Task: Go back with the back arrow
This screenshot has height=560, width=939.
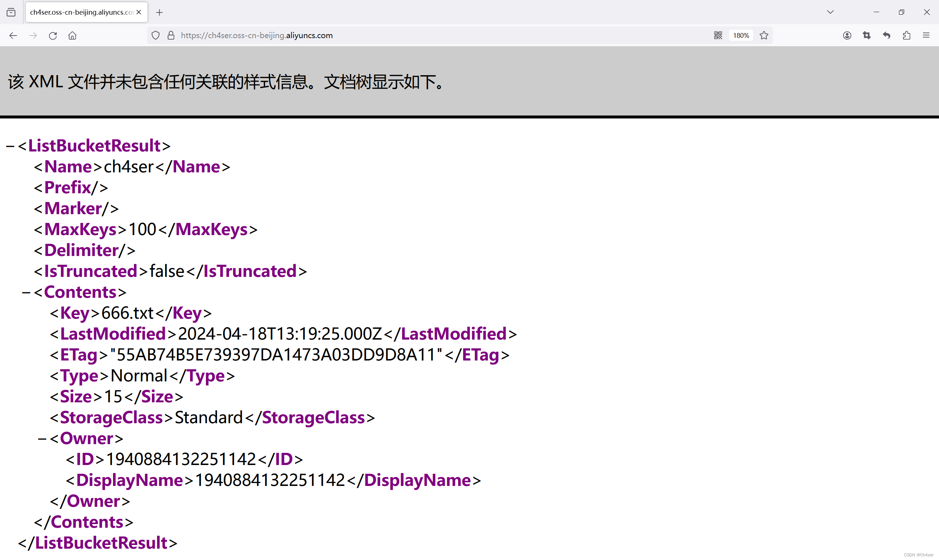Action: (13, 36)
